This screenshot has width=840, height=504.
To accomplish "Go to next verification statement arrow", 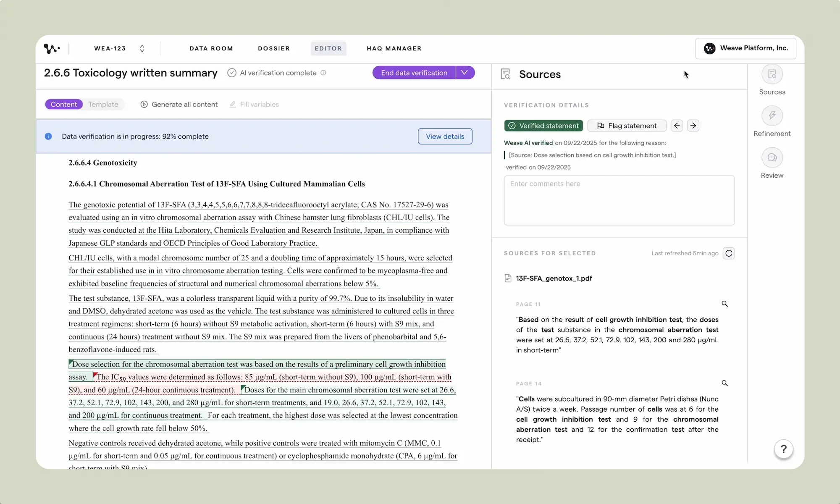I will (693, 126).
